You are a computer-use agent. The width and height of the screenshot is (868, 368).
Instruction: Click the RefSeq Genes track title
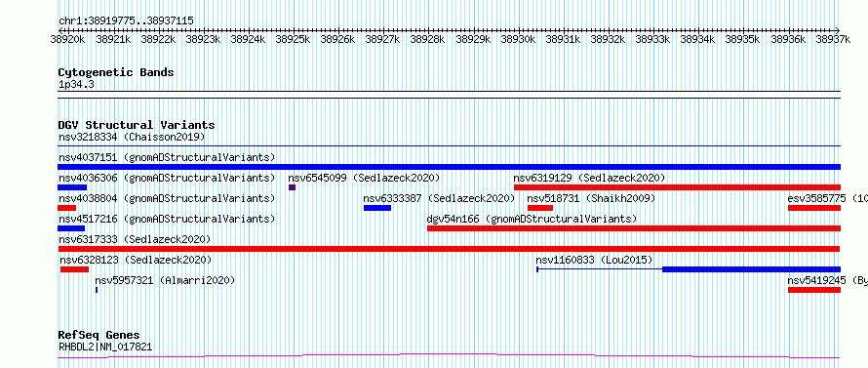click(x=99, y=336)
